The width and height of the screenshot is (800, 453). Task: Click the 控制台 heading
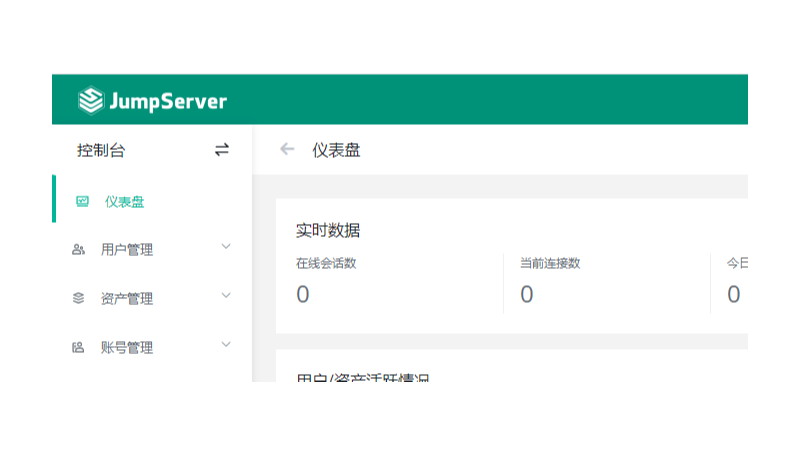point(101,150)
